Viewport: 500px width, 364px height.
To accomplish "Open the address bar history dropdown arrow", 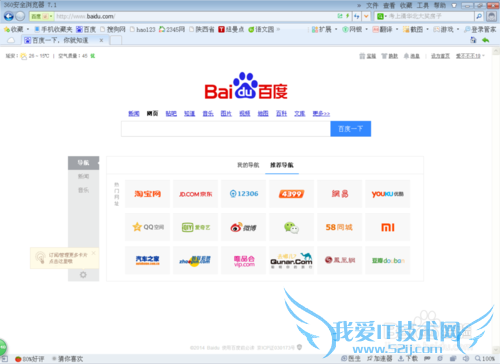I will pos(366,16).
